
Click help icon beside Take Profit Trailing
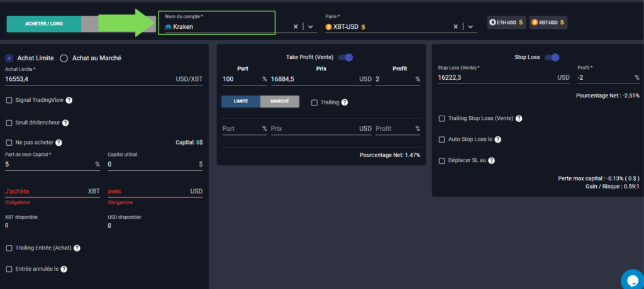tap(345, 102)
